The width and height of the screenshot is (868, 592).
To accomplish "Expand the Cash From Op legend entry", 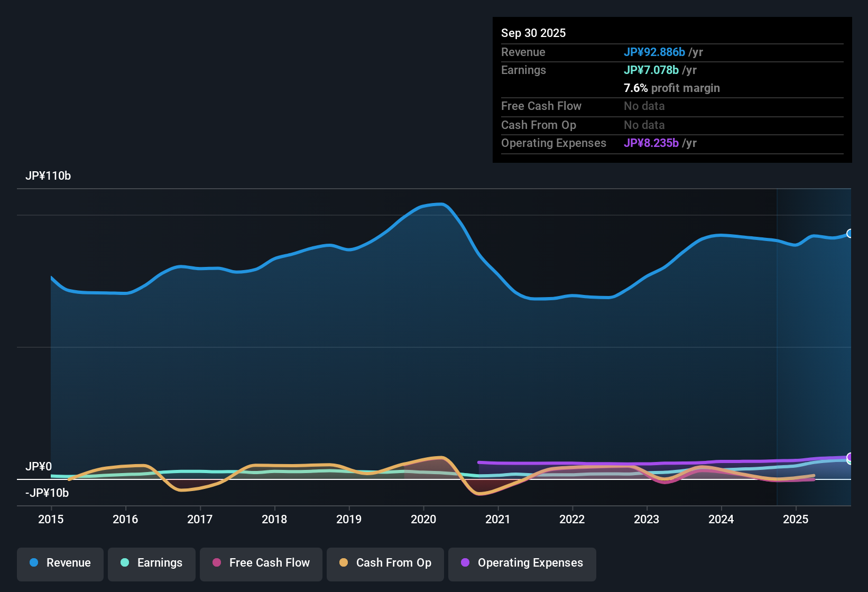I will (x=385, y=563).
